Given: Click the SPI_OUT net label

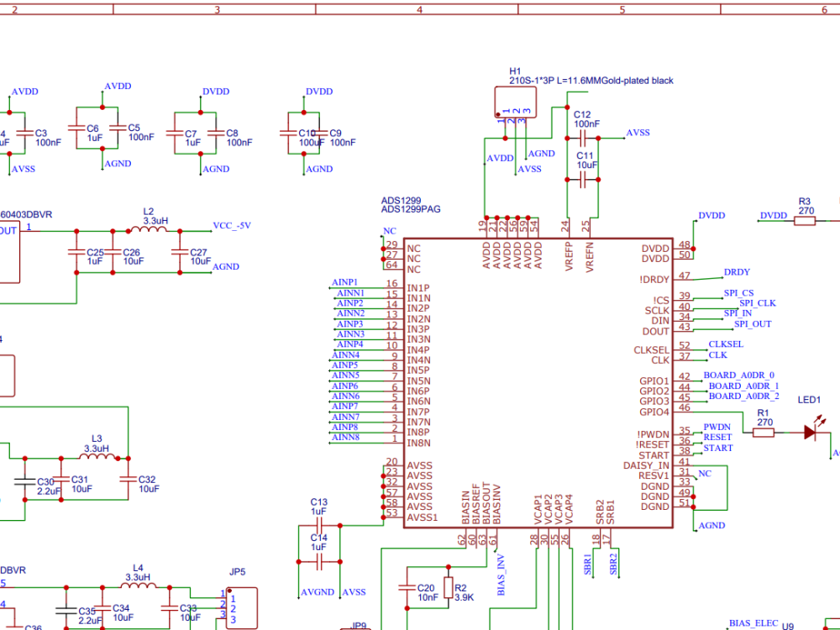Looking at the screenshot, I should (753, 324).
